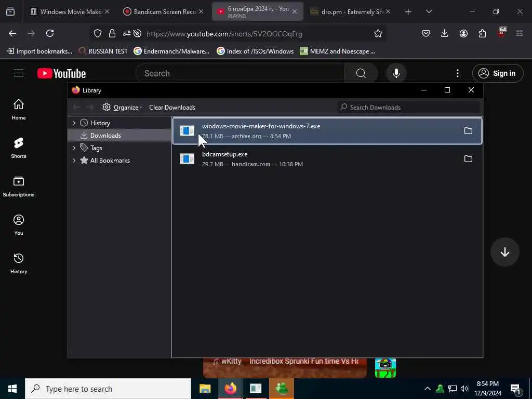The width and height of the screenshot is (532, 399).
Task: Click the Firefox taskbar icon
Action: click(x=230, y=389)
